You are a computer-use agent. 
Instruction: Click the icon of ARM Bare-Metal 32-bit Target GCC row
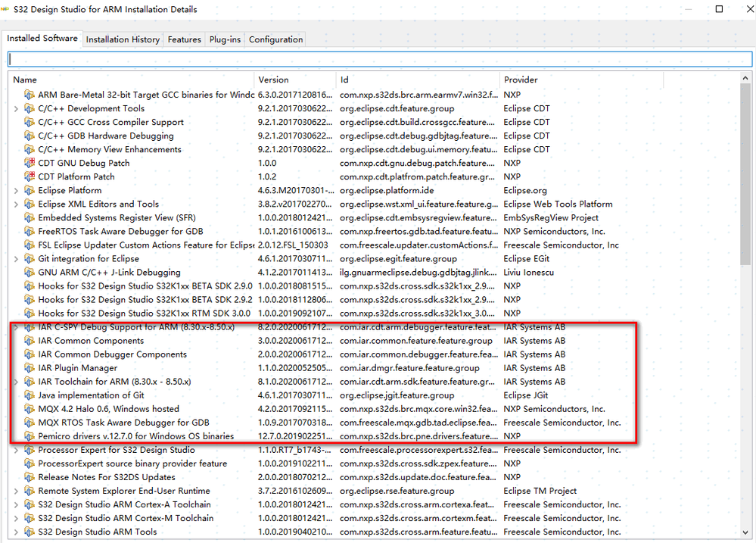pyautogui.click(x=30, y=95)
